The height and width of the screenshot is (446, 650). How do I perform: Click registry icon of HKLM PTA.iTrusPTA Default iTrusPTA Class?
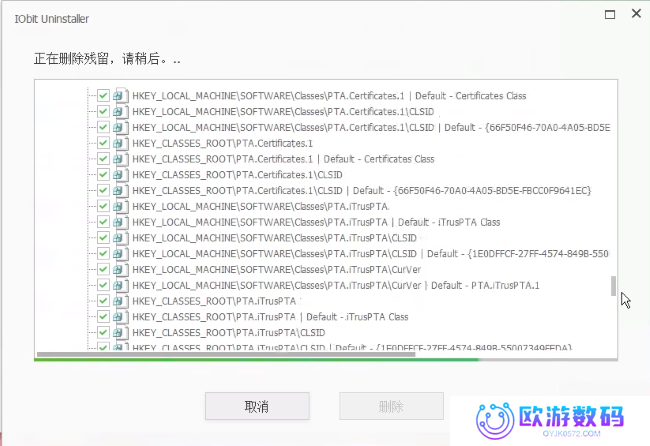tap(121, 222)
